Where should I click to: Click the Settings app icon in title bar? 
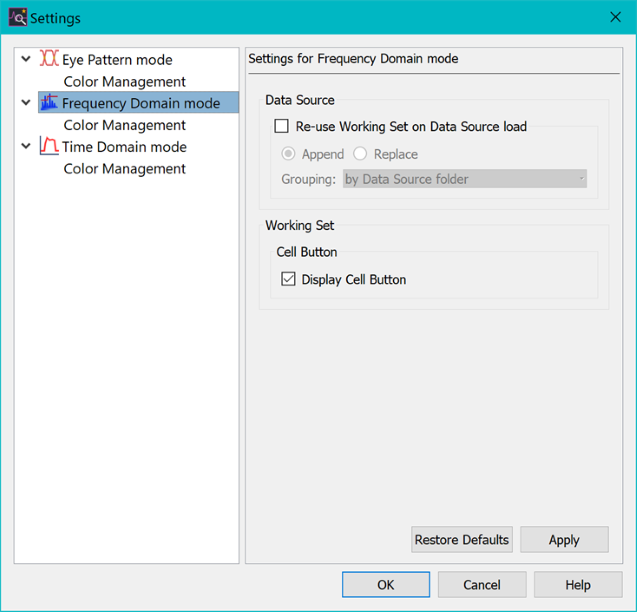point(17,18)
